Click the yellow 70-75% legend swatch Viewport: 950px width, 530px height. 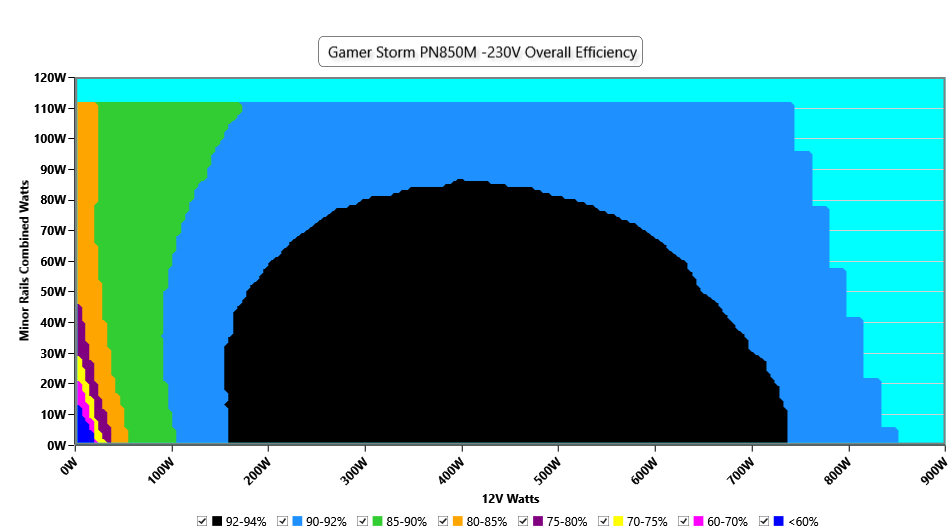(619, 521)
